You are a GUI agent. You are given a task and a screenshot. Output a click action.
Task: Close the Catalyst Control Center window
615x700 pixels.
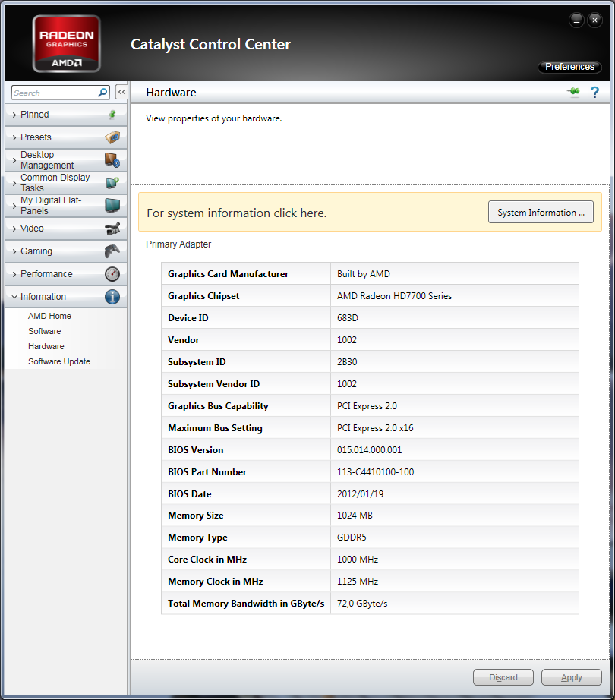click(x=595, y=20)
